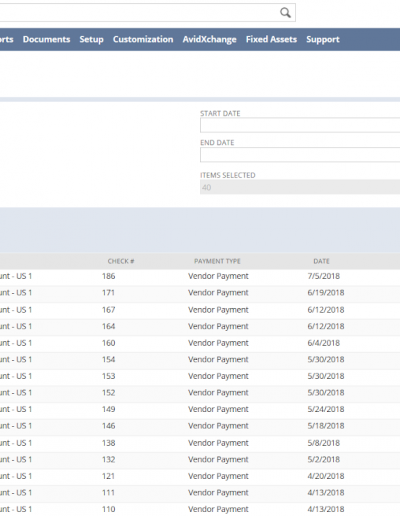Click the End Date input field
The width and height of the screenshot is (400, 516).
coord(300,155)
